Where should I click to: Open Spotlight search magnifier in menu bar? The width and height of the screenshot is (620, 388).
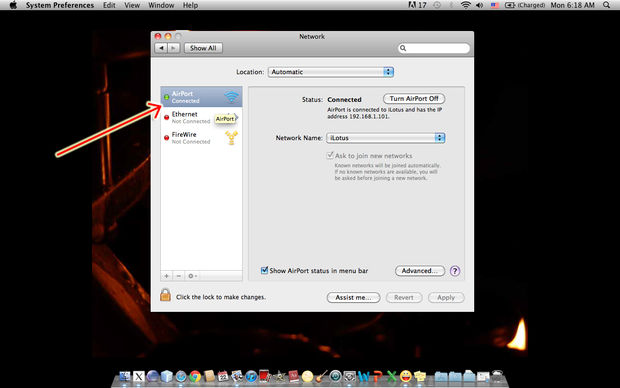point(607,5)
